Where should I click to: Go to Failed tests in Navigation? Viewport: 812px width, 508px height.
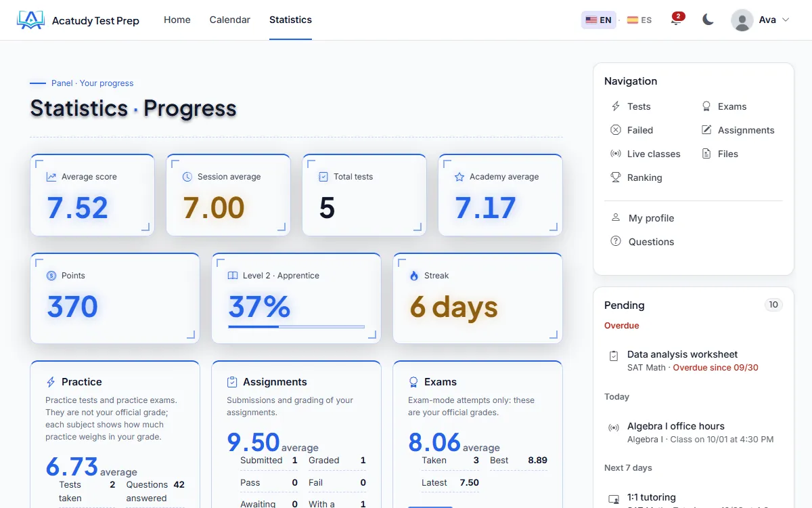[x=631, y=130]
